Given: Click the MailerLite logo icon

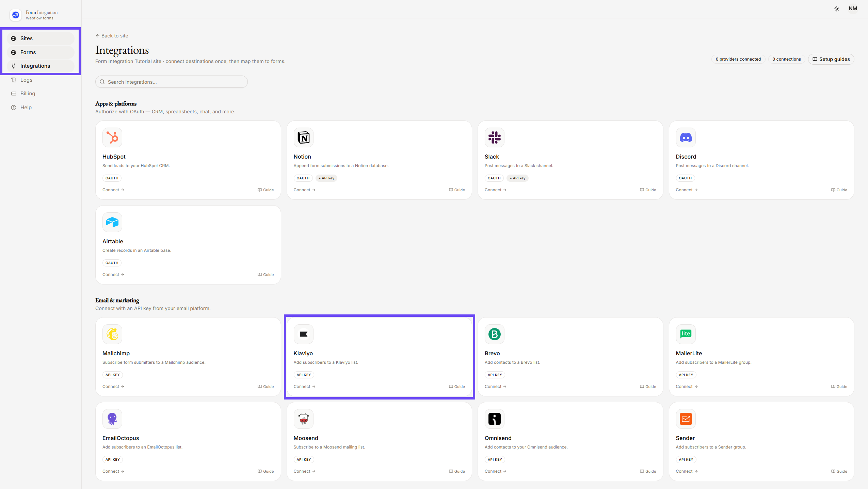Looking at the screenshot, I should (x=686, y=334).
